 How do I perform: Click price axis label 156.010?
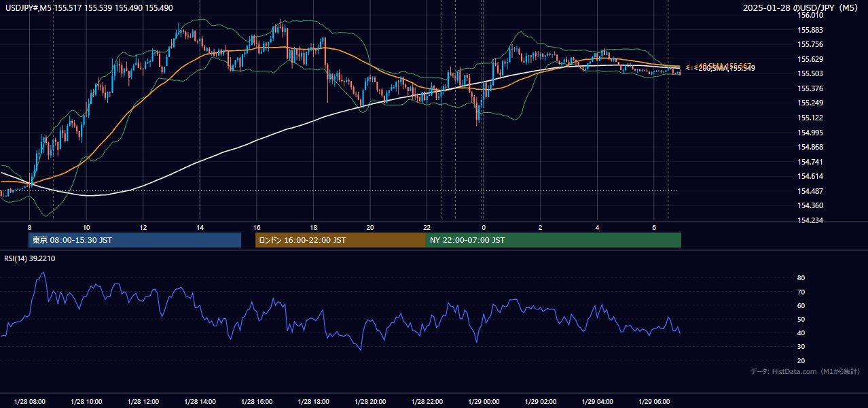click(x=810, y=15)
